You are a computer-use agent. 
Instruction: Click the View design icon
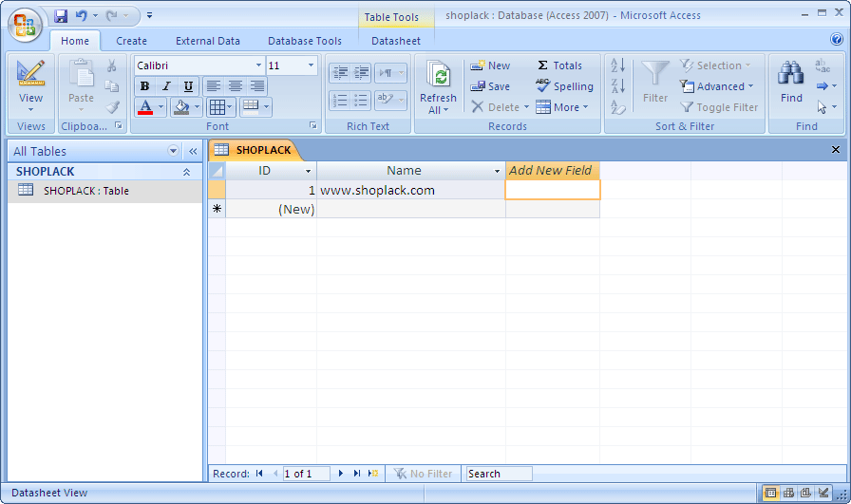30,73
